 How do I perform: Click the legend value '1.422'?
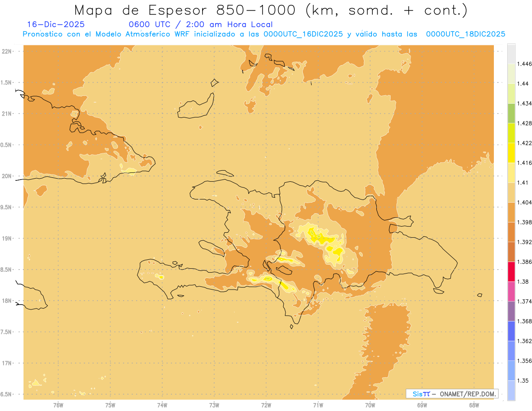(x=525, y=143)
